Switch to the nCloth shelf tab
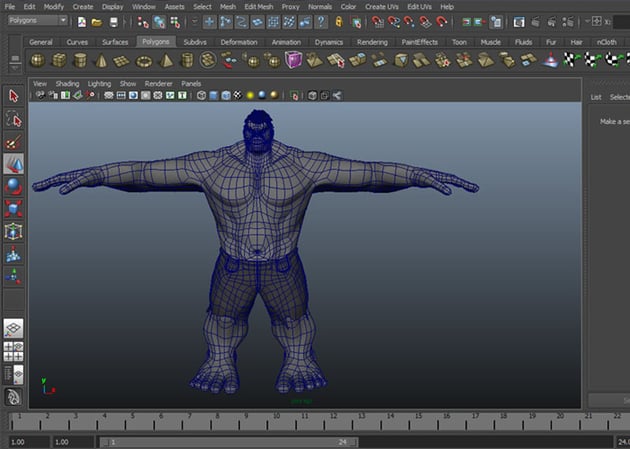The image size is (630, 449). [x=606, y=42]
